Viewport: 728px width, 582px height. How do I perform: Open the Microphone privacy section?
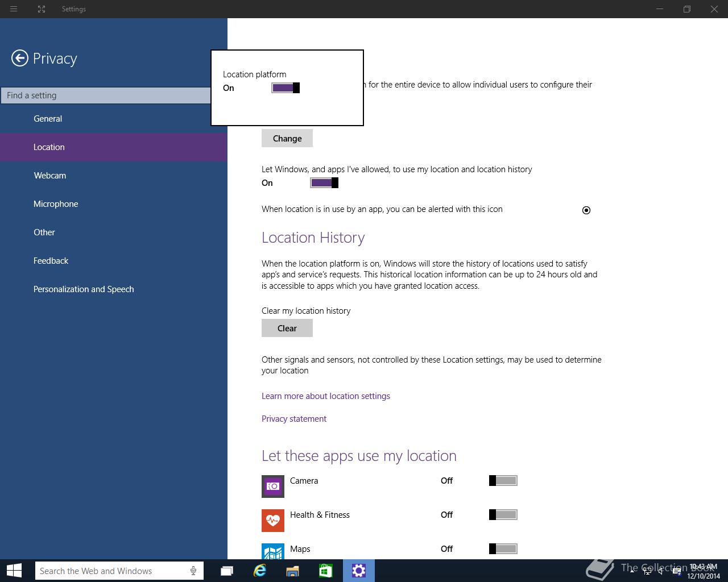tap(114, 204)
